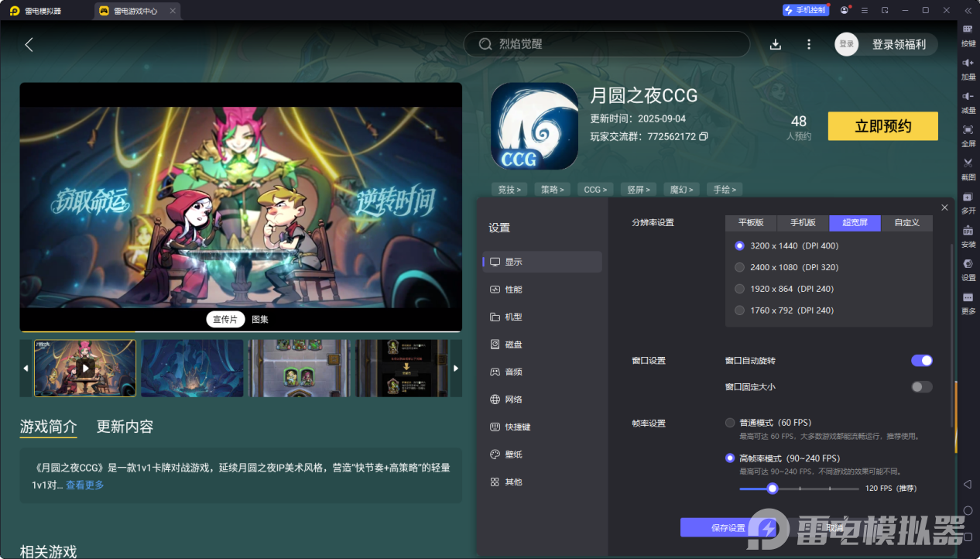
Task: Open the downloads icon beside search
Action: 776,44
